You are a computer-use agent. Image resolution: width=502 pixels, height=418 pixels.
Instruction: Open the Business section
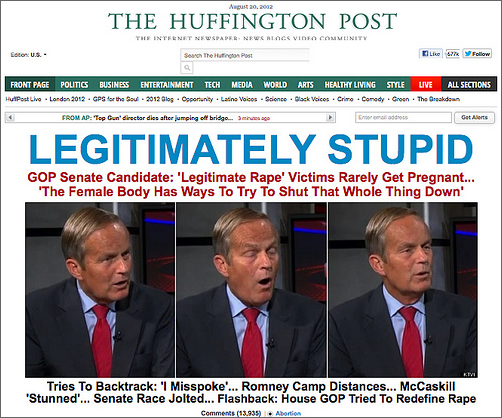click(114, 85)
